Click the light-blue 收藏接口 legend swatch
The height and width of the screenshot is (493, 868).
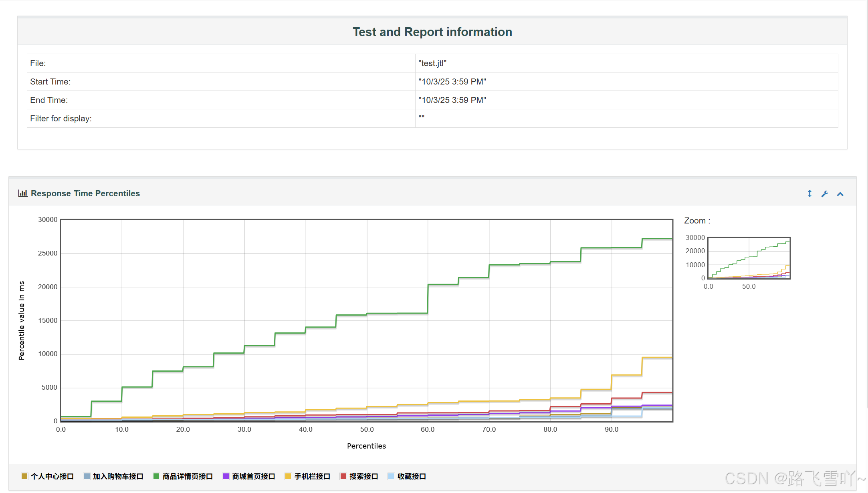tap(391, 476)
